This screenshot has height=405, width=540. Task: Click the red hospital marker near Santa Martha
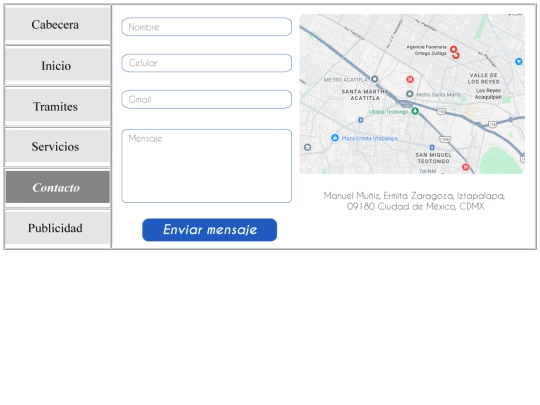point(410,80)
